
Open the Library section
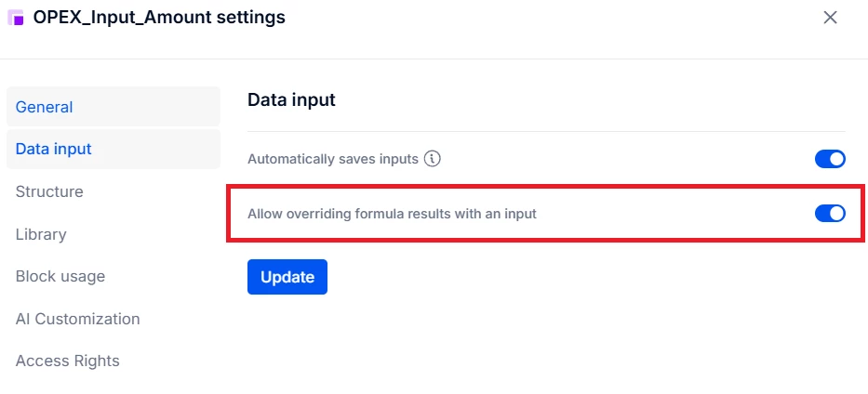pos(41,234)
